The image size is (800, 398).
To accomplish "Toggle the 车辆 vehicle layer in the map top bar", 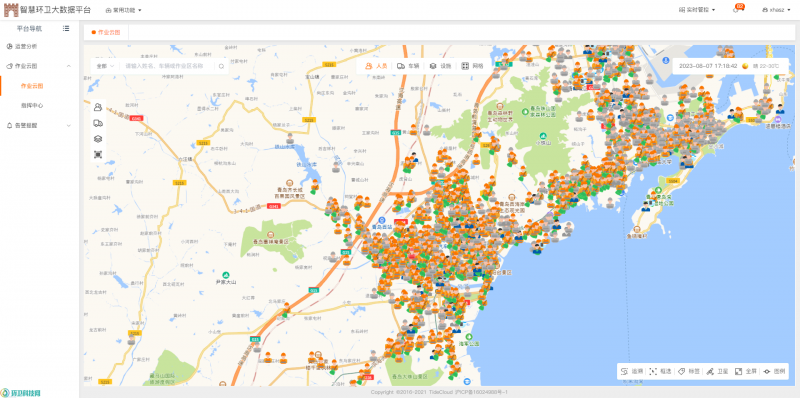I will pyautogui.click(x=408, y=66).
